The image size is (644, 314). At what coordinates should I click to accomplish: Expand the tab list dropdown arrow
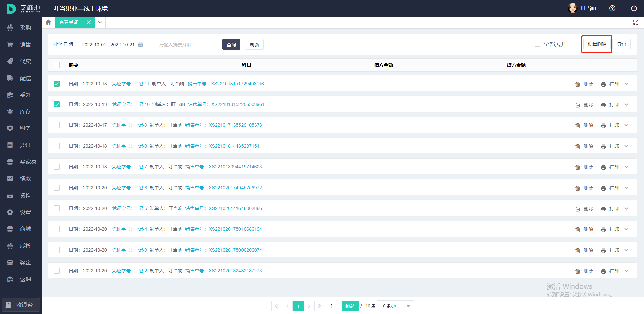[100, 22]
